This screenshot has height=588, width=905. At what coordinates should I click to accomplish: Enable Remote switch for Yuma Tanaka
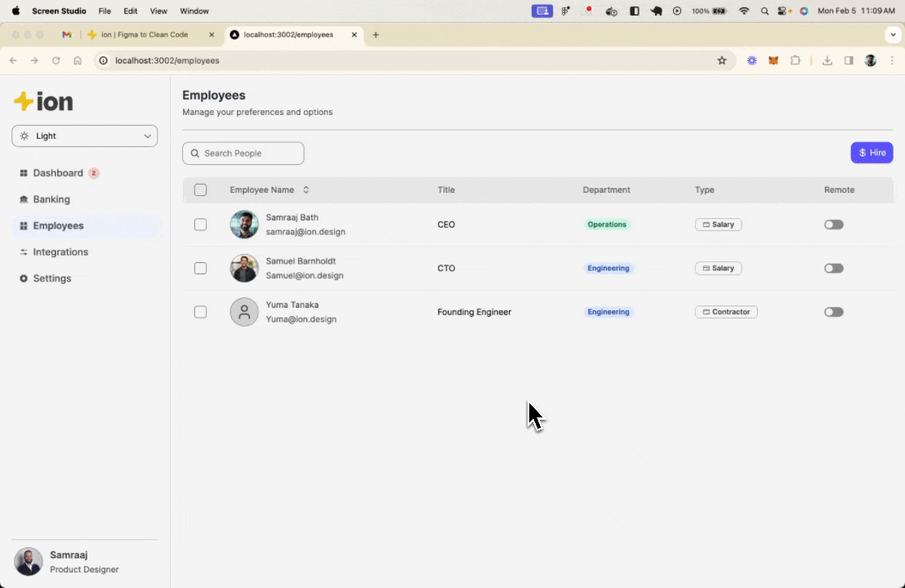click(x=833, y=312)
